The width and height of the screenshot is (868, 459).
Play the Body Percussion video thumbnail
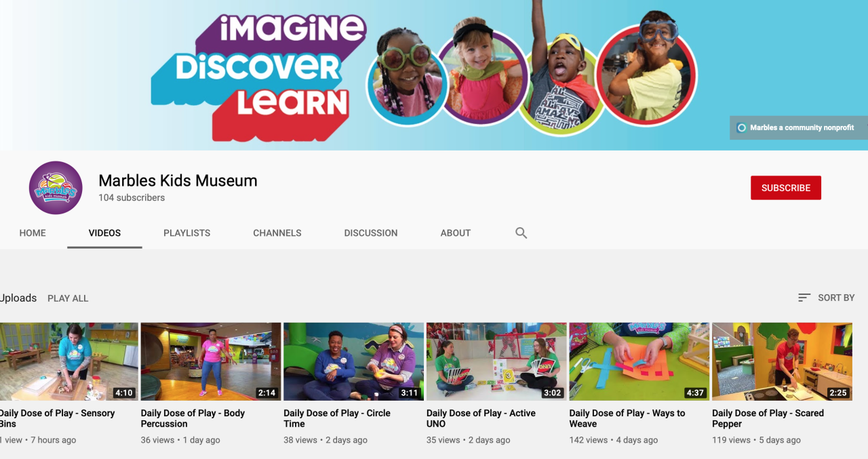coord(211,361)
